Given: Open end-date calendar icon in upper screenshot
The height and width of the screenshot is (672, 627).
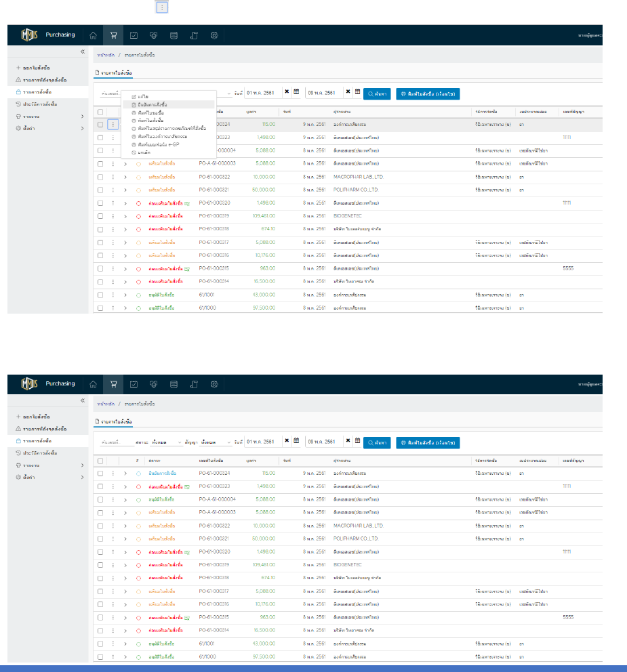Looking at the screenshot, I should coord(357,91).
